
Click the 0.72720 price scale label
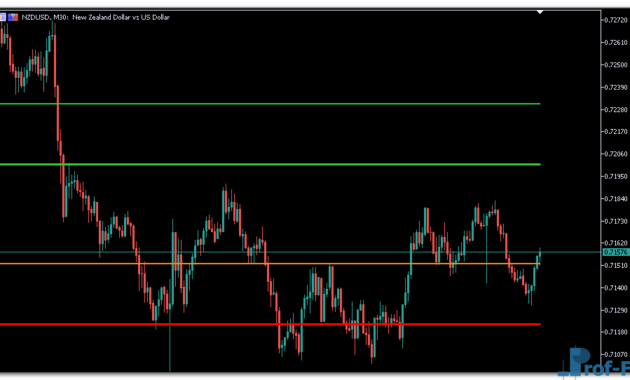616,20
